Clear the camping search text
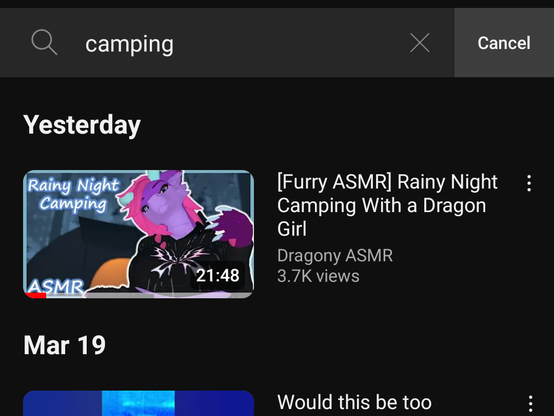This screenshot has width=554, height=416. 420,43
